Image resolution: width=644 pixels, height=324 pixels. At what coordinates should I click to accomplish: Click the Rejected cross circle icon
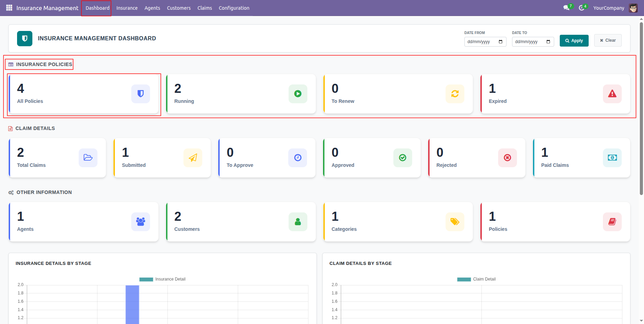[507, 158]
